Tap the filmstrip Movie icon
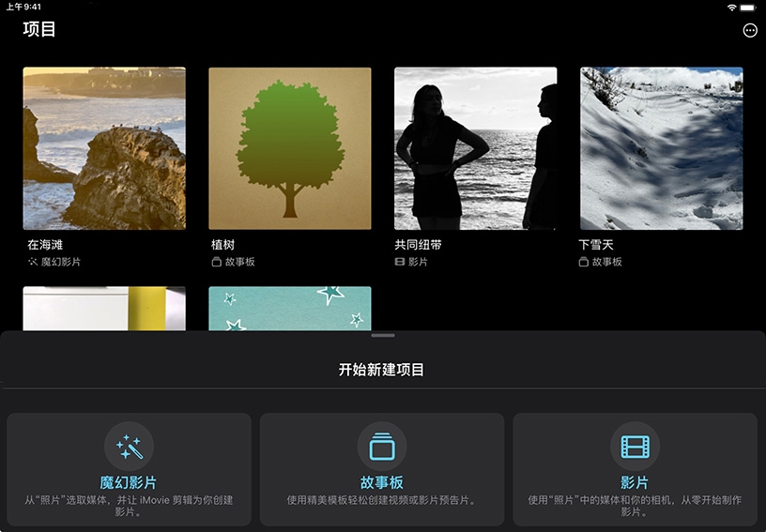The height and width of the screenshot is (532, 766). tap(635, 447)
